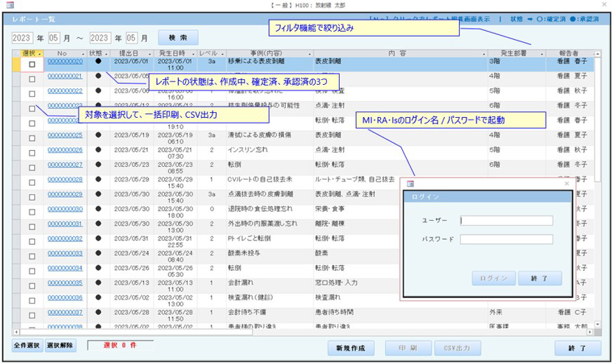
Task: Click the vertical scrollbar up arrow
Action: tap(597, 53)
